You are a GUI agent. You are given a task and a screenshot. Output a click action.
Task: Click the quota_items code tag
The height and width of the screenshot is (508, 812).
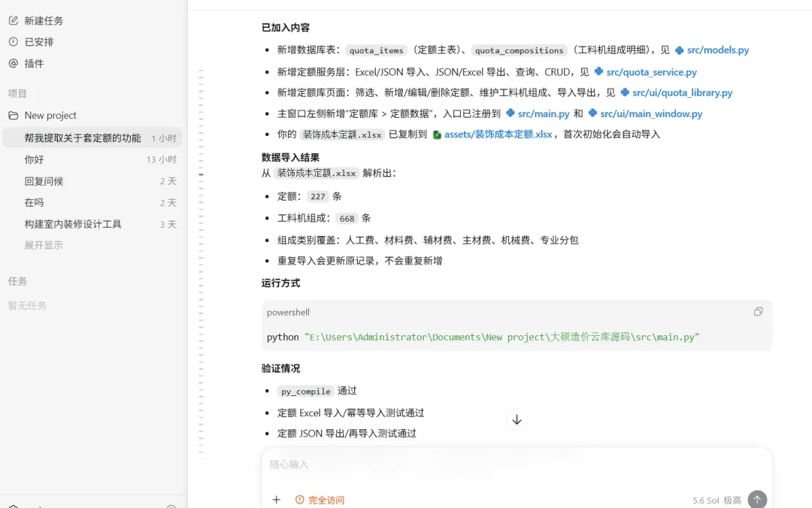click(377, 50)
